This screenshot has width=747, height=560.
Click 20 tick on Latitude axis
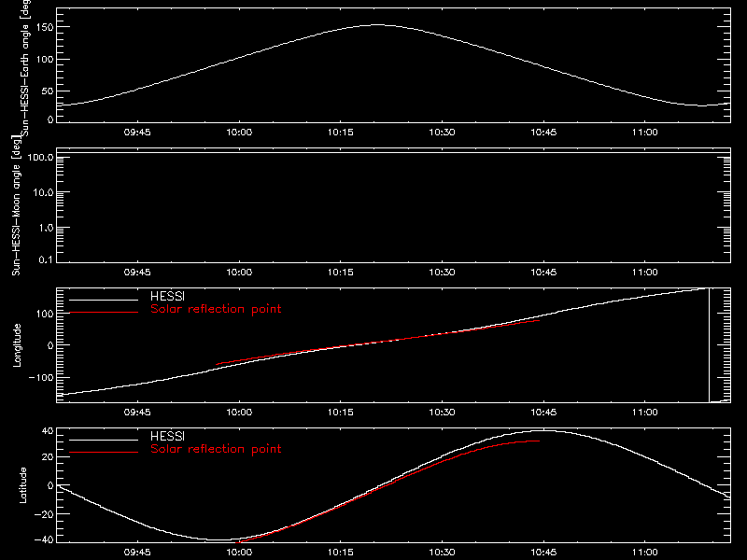tap(48, 457)
